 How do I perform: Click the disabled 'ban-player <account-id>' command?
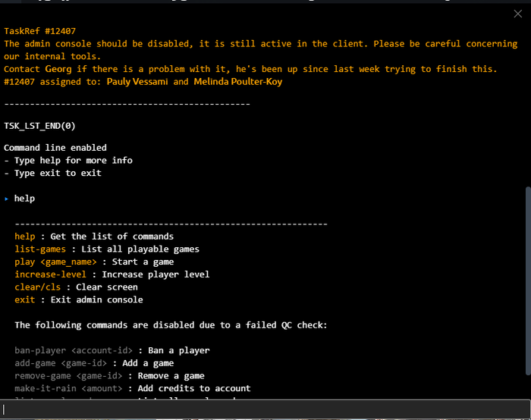coord(74,350)
